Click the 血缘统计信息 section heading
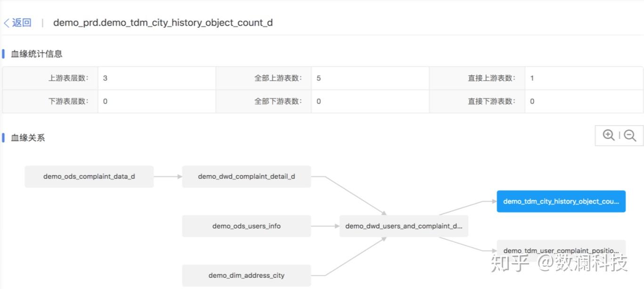 36,54
